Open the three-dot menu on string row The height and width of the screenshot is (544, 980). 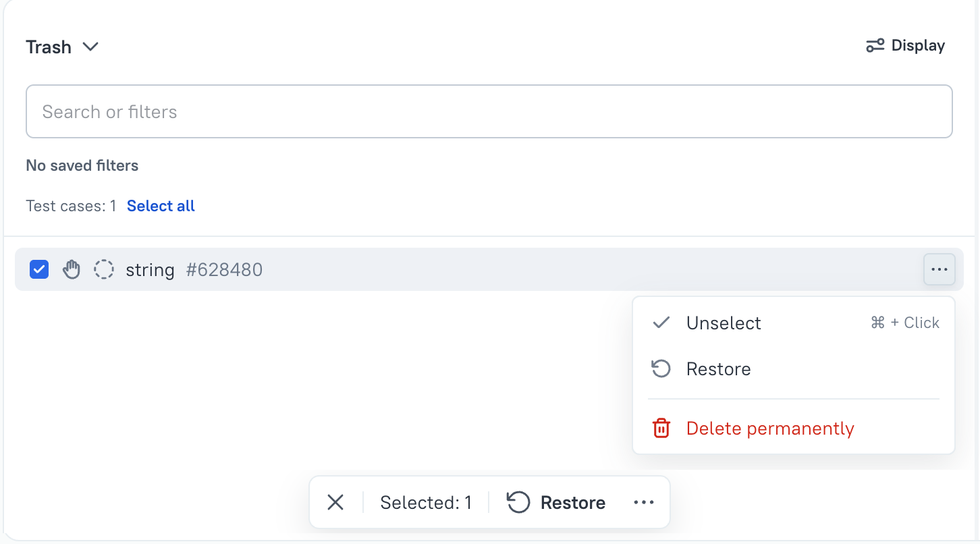(x=940, y=270)
